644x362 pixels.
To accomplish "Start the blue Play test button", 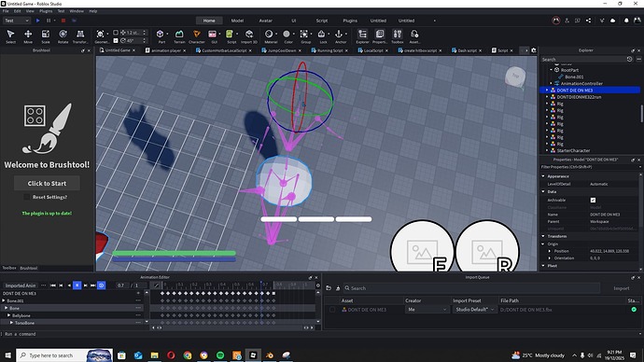I will [37, 21].
